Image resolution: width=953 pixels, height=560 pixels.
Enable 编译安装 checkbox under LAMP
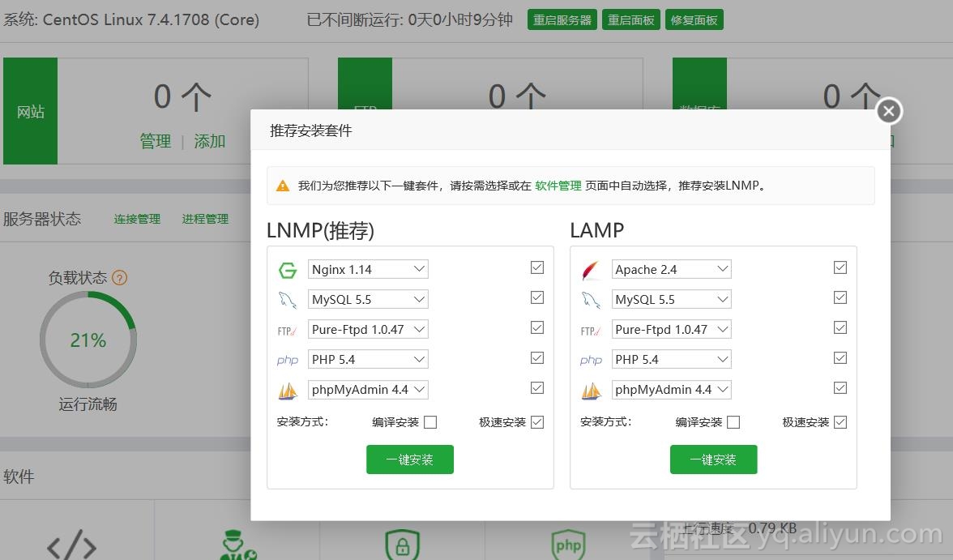pyautogui.click(x=733, y=422)
